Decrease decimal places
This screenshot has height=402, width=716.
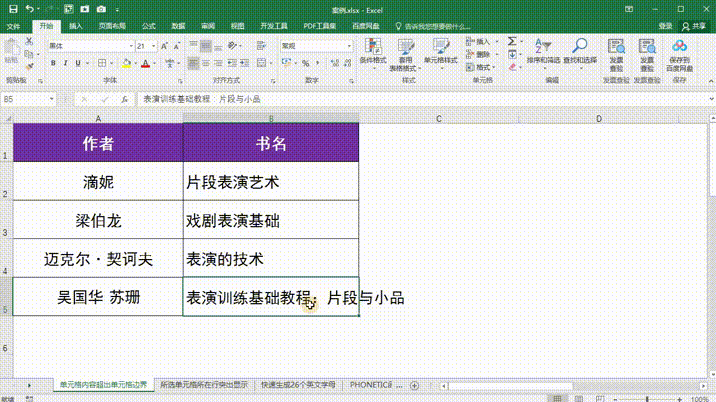pyautogui.click(x=347, y=63)
